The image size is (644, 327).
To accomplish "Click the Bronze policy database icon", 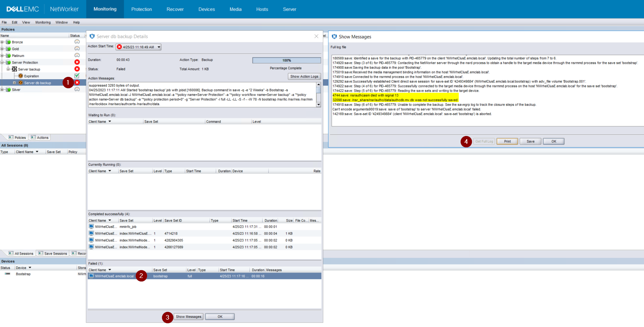I will (8, 42).
